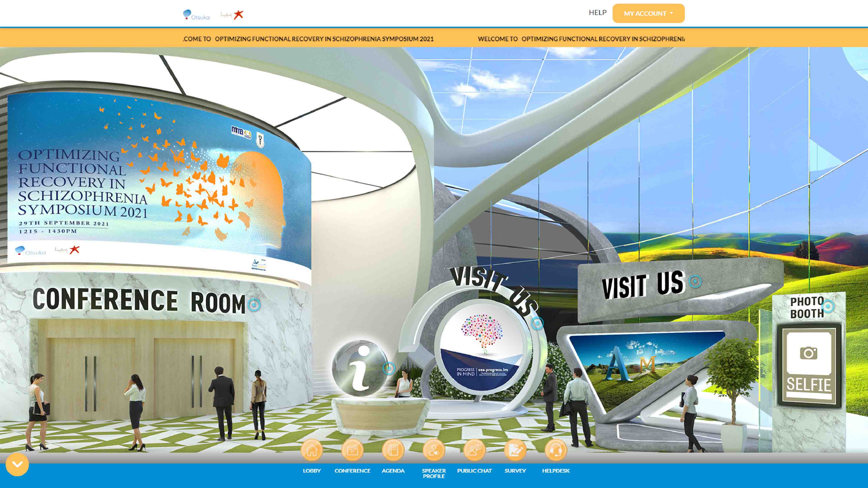Open the Survey pencil icon
The image size is (868, 488).
click(x=515, y=450)
